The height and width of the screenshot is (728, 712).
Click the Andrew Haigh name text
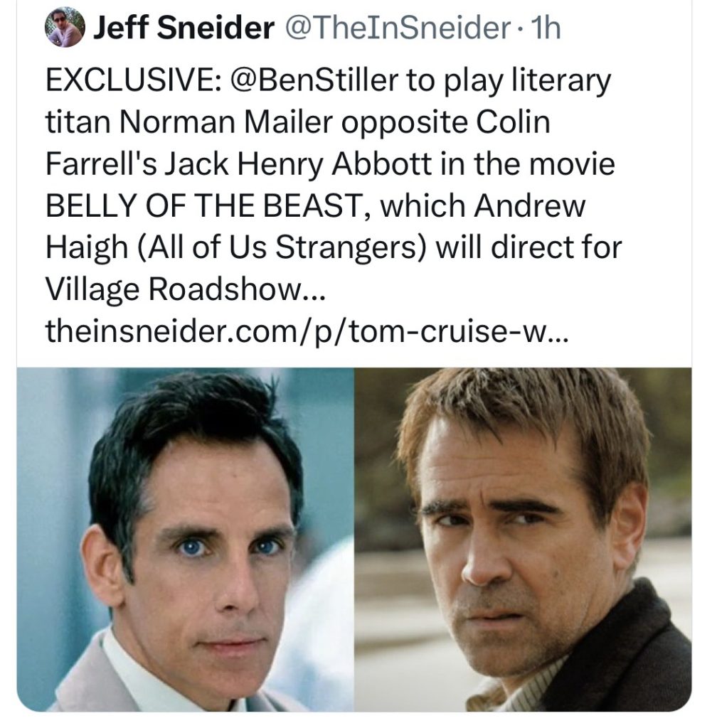315,226
